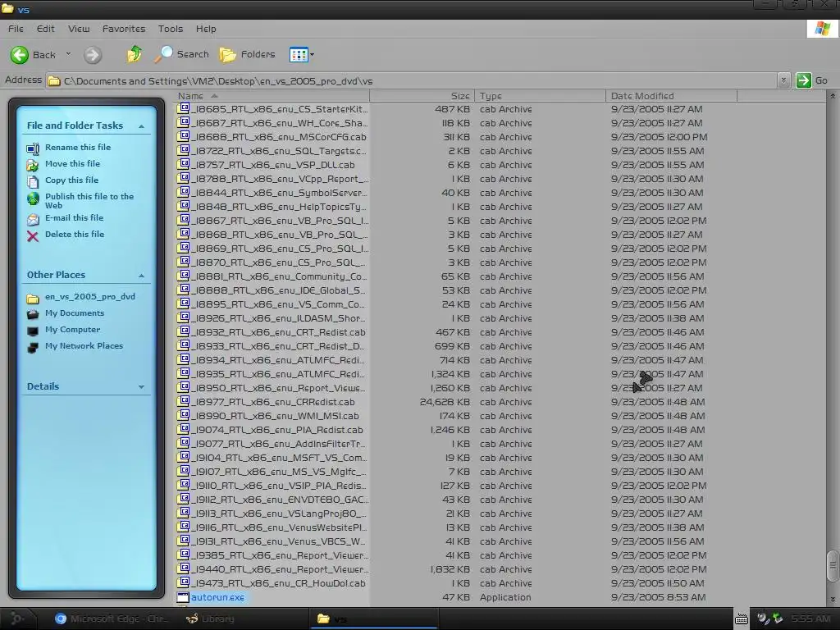Open the Views icon button
The image size is (840, 630).
click(x=299, y=54)
